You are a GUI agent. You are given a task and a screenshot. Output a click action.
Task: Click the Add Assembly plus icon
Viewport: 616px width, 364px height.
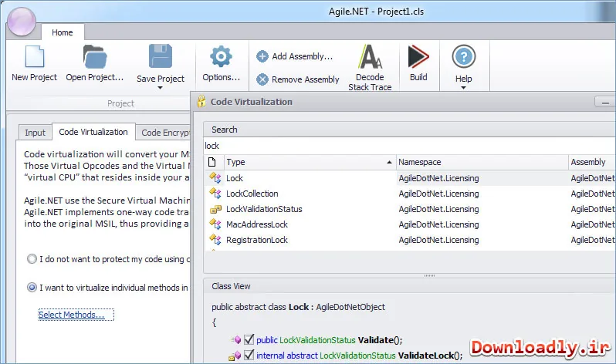click(262, 56)
